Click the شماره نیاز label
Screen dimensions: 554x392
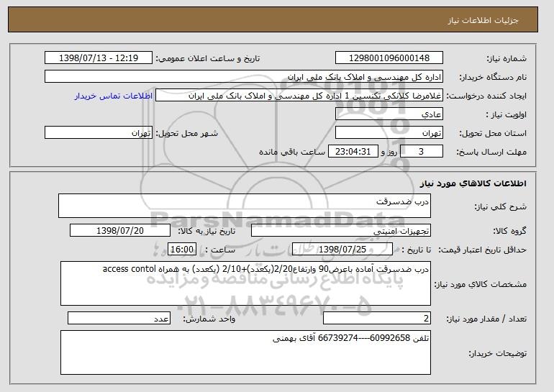point(507,58)
